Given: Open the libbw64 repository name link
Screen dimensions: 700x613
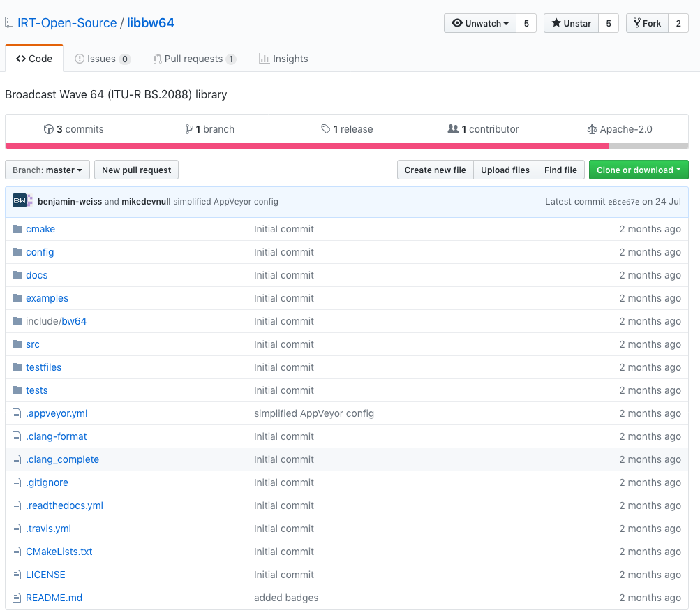Looking at the screenshot, I should (151, 23).
